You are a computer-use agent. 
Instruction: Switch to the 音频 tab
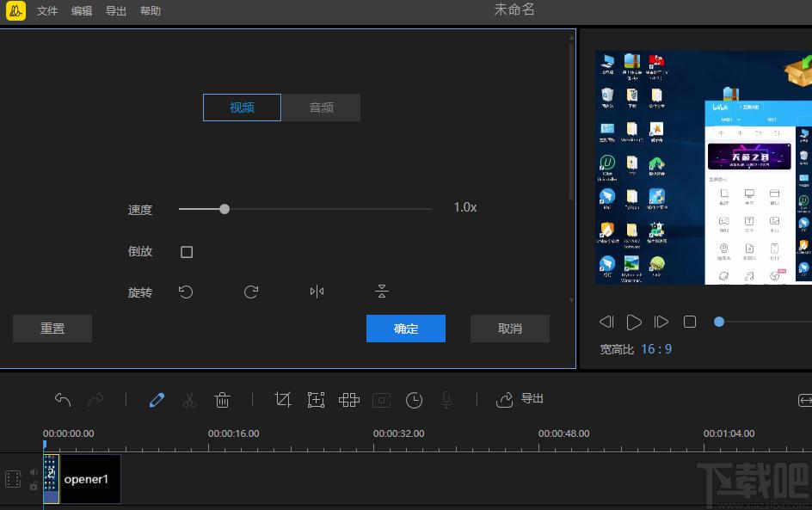tap(321, 108)
